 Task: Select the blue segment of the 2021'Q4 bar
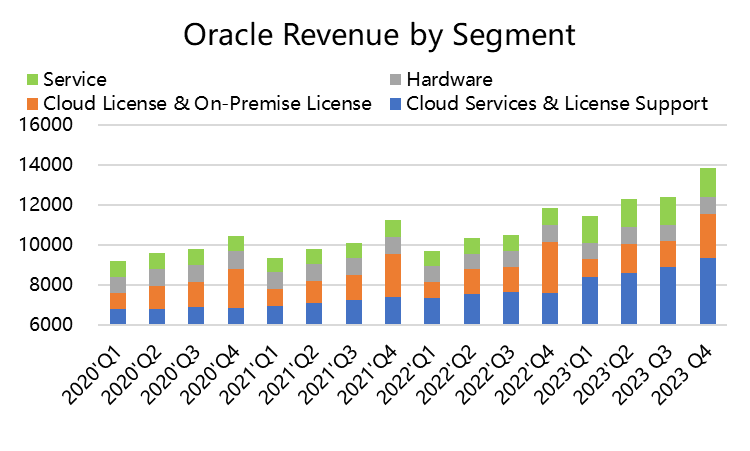[393, 311]
